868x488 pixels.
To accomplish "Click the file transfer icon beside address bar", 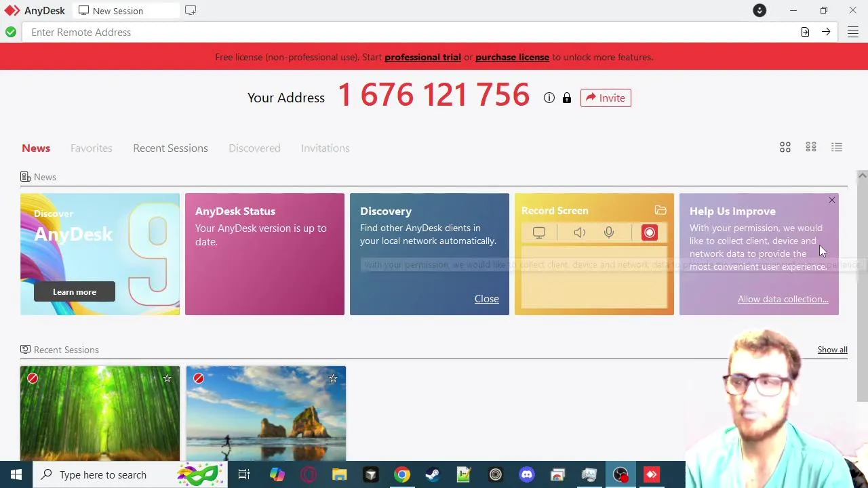I will click(x=805, y=32).
